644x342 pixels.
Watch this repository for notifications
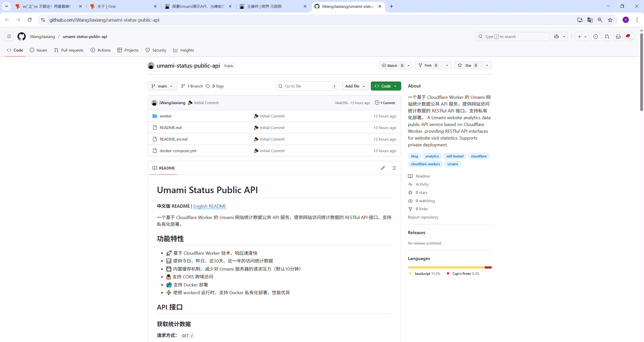[x=392, y=65]
